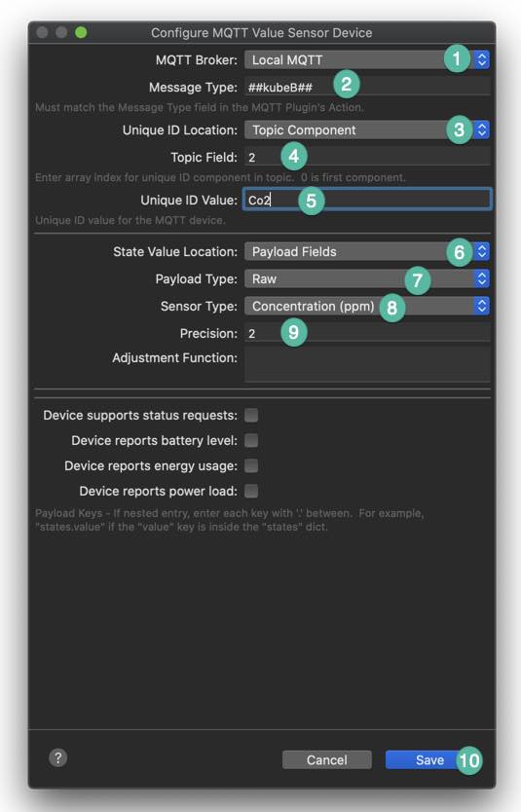Toggle Device reports energy usage checkbox
Screen dimensions: 521x812
pyautogui.click(x=251, y=466)
